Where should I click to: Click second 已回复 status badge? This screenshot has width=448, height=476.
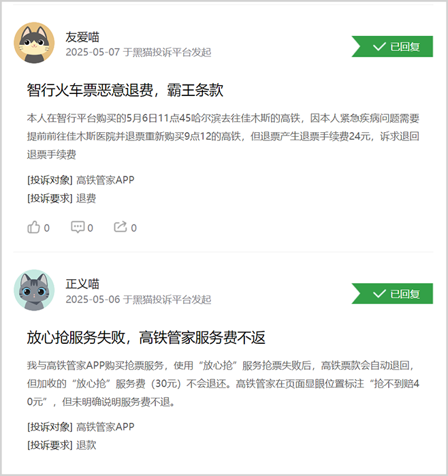tap(392, 293)
